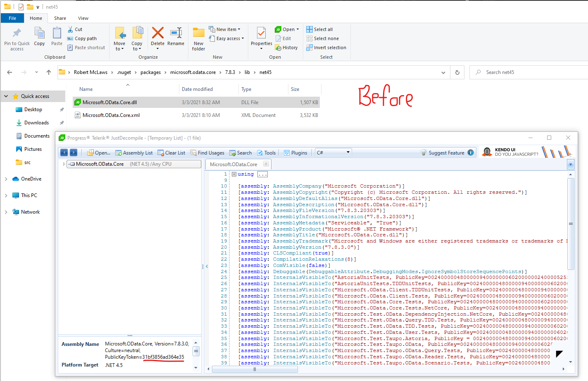Click the Kendo UI advertisement banner

click(x=527, y=152)
